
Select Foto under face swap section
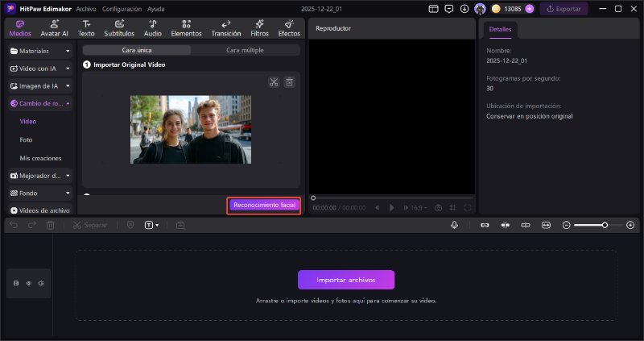coord(26,139)
